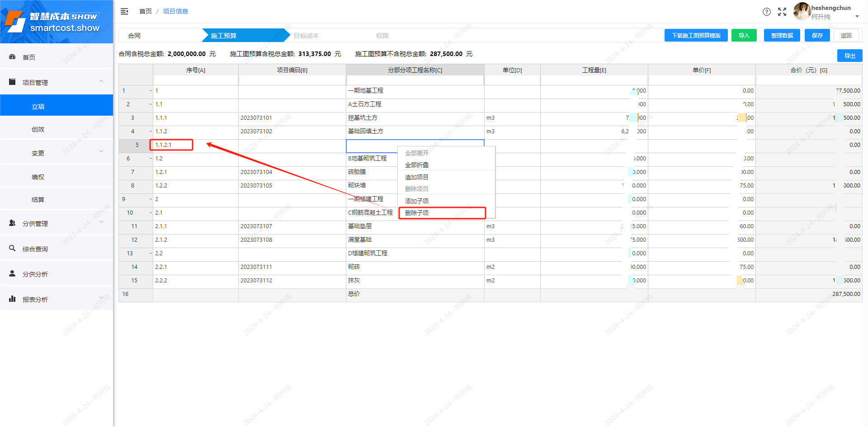Expand the 变更 submenu chevron
This screenshot has width=868, height=427.
point(101,152)
